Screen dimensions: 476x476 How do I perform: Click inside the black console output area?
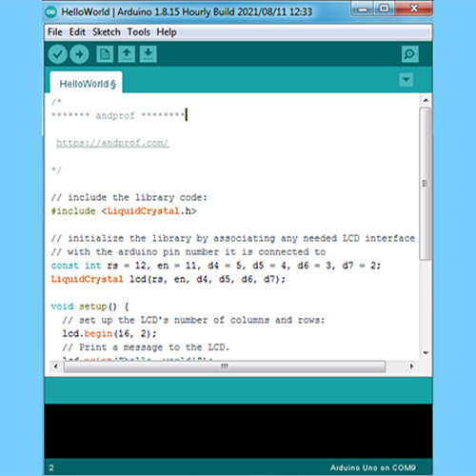coord(238,430)
